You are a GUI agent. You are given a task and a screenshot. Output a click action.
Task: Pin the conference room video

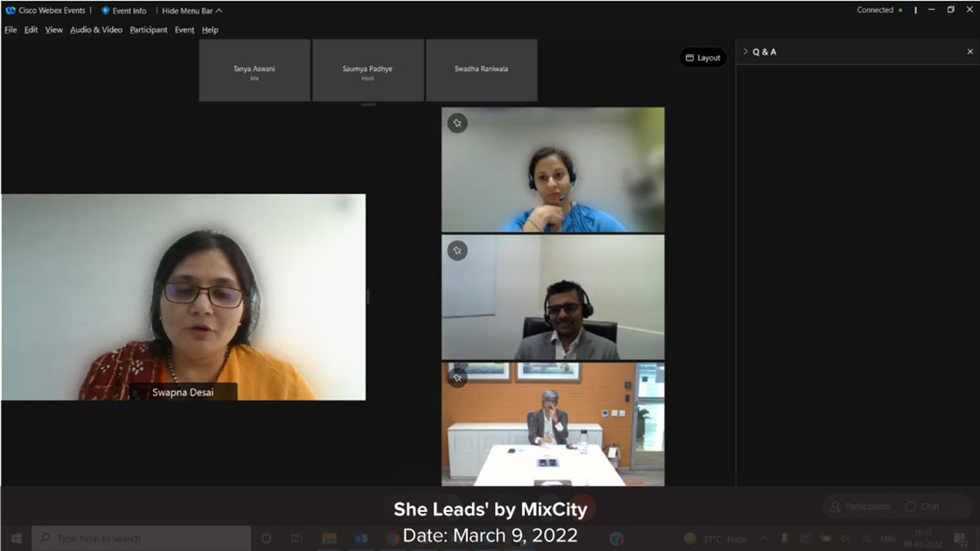(x=457, y=377)
